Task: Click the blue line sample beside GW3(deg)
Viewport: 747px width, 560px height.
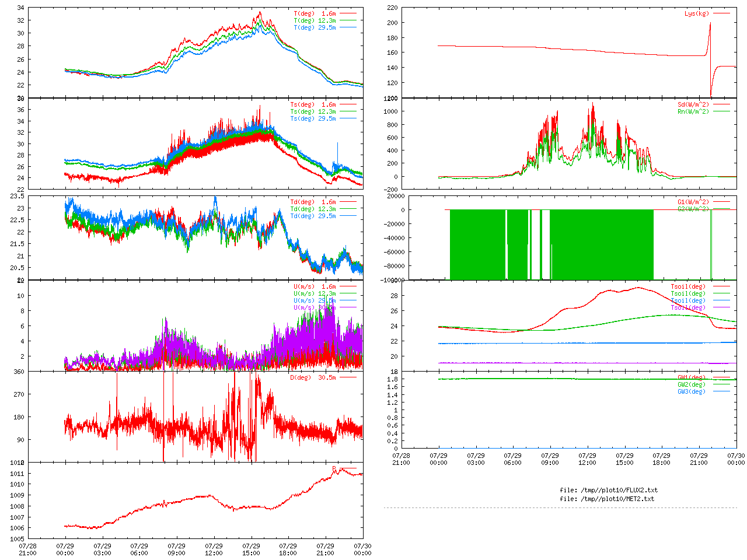Action: pyautogui.click(x=721, y=391)
